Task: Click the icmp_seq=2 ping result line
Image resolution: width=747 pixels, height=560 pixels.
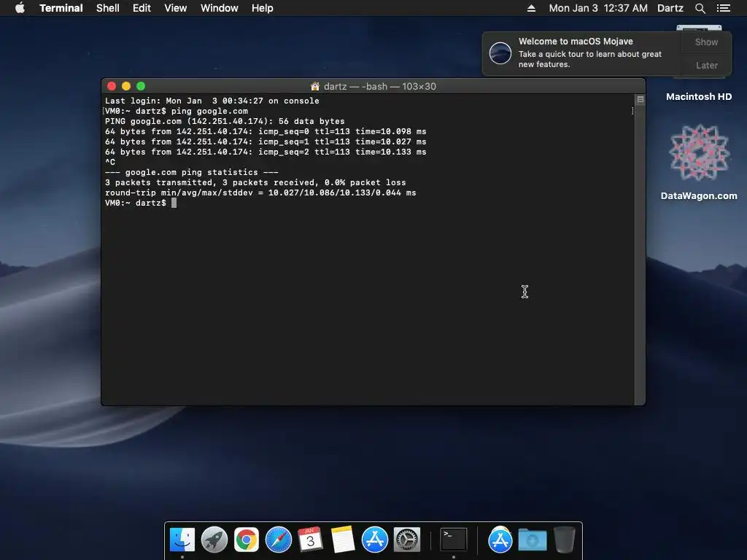Action: click(266, 152)
